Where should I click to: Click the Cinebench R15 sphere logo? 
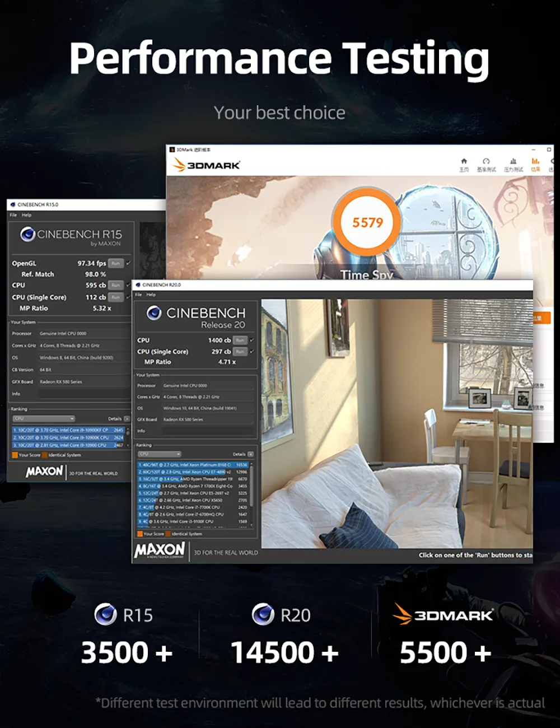click(27, 234)
